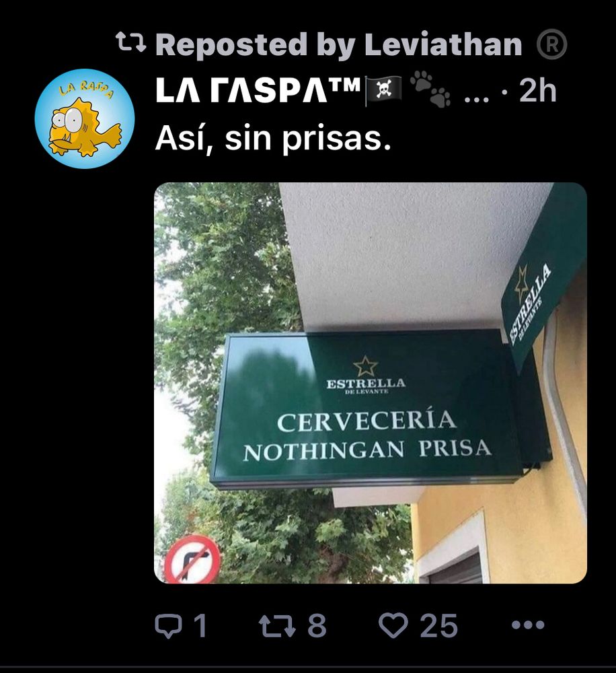
Task: Open Leviathan's profile from repost header
Action: click(442, 44)
